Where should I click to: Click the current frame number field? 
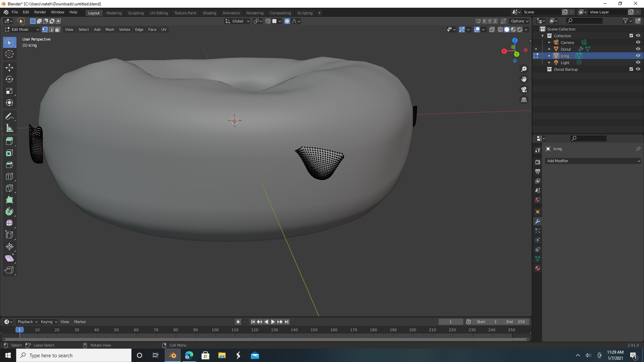451,322
